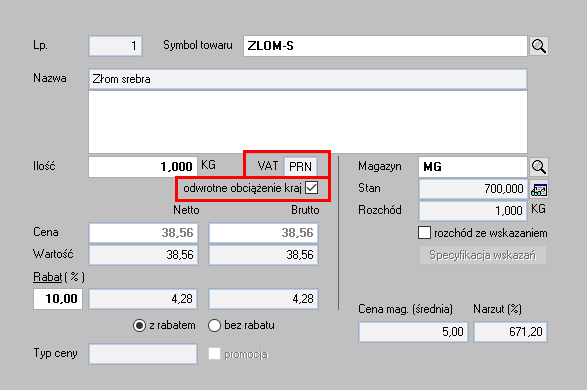Select the Cena brutto field

pos(264,232)
